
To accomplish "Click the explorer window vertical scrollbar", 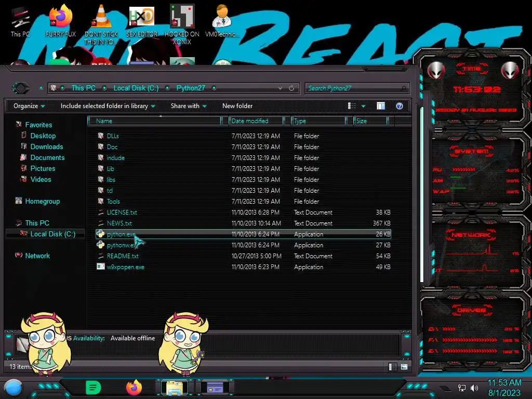I will (x=422, y=195).
